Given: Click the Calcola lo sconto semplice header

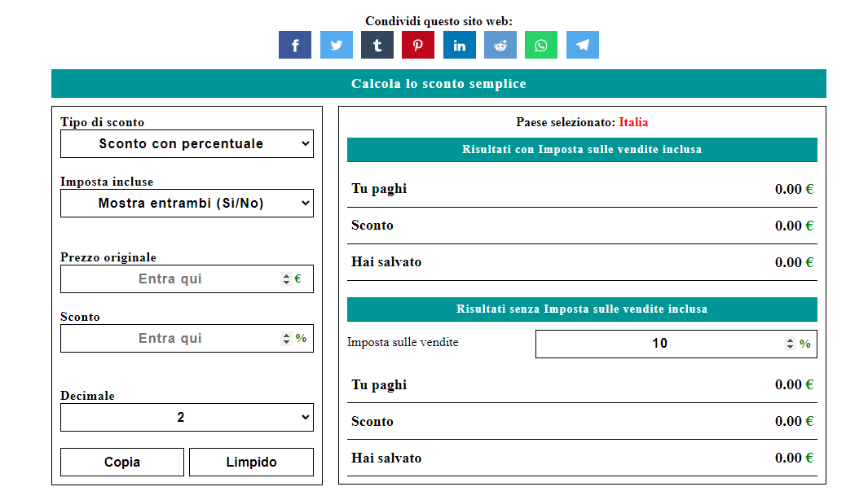Looking at the screenshot, I should click(x=438, y=83).
